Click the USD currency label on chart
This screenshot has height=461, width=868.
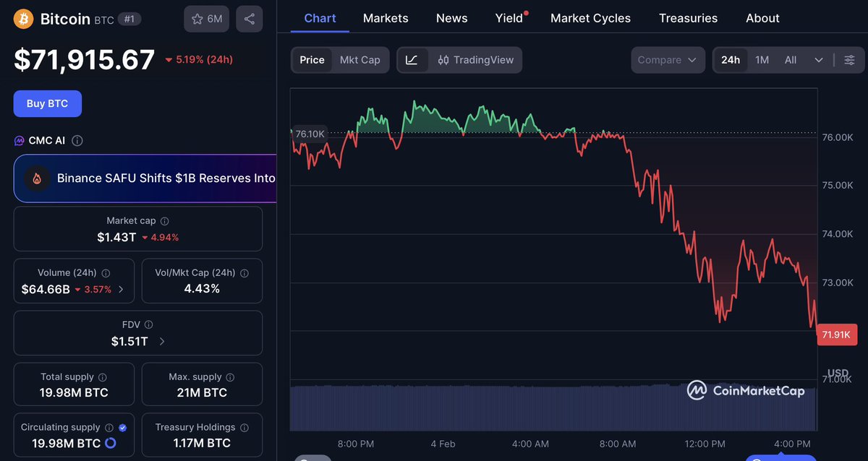pyautogui.click(x=838, y=374)
